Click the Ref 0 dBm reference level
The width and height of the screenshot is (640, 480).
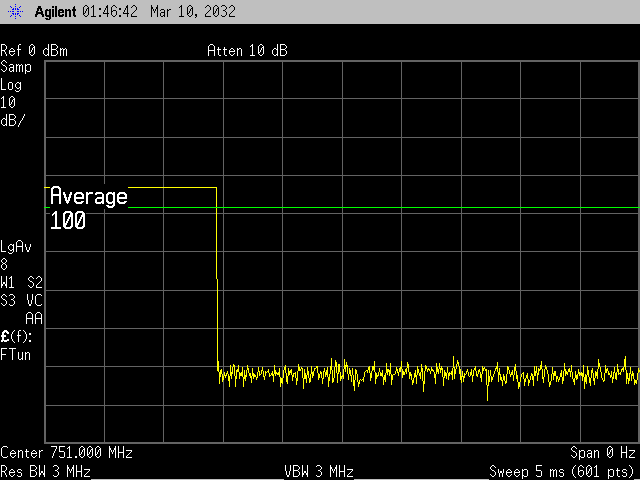pyautogui.click(x=34, y=51)
